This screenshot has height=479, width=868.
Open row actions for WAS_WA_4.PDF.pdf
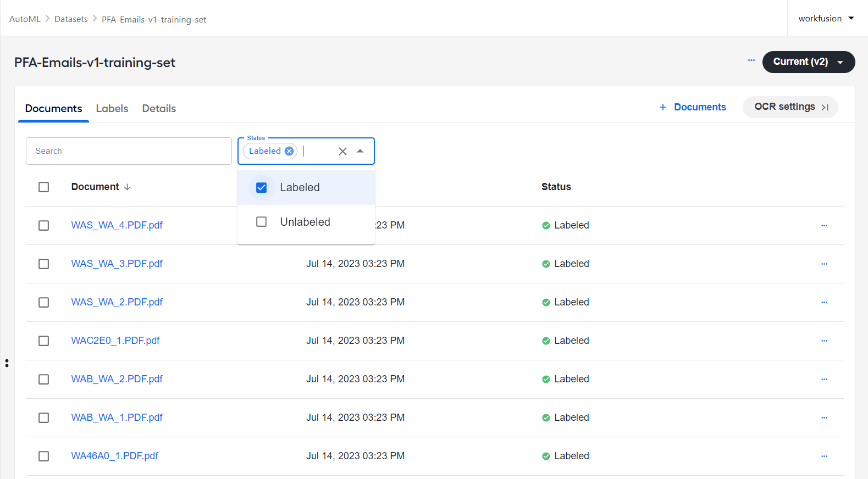tap(824, 225)
